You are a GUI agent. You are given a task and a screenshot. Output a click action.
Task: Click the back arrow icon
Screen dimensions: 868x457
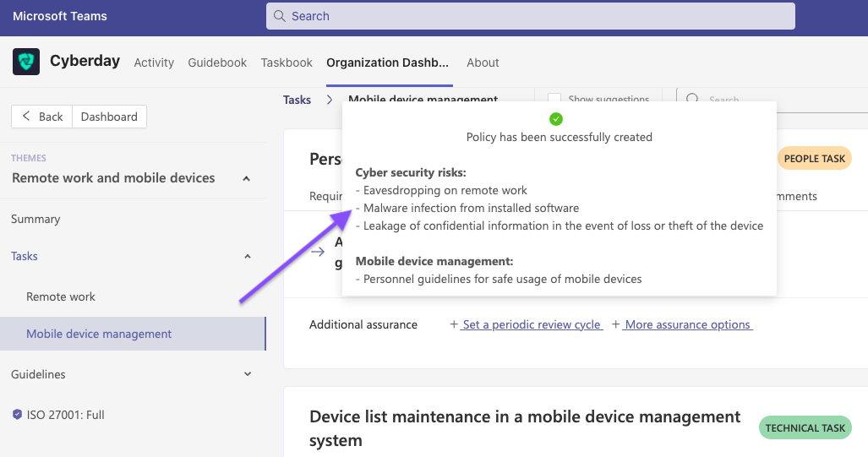tap(27, 117)
